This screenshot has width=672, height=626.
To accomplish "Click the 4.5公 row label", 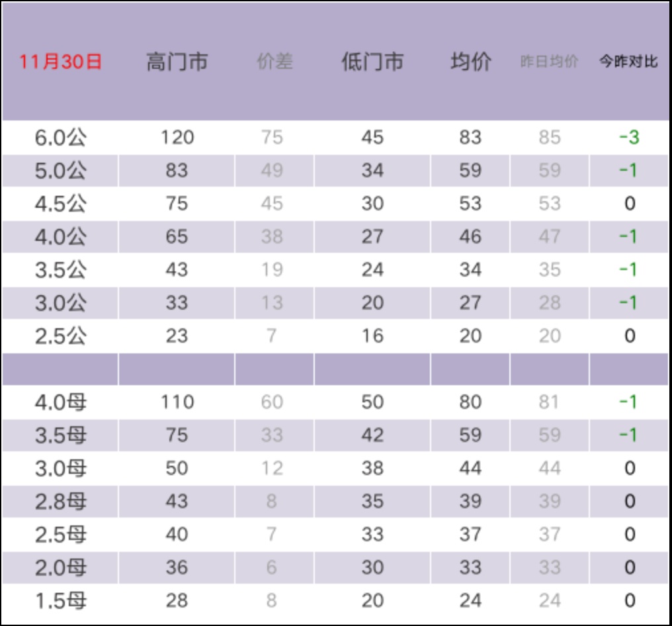I will pos(60,204).
